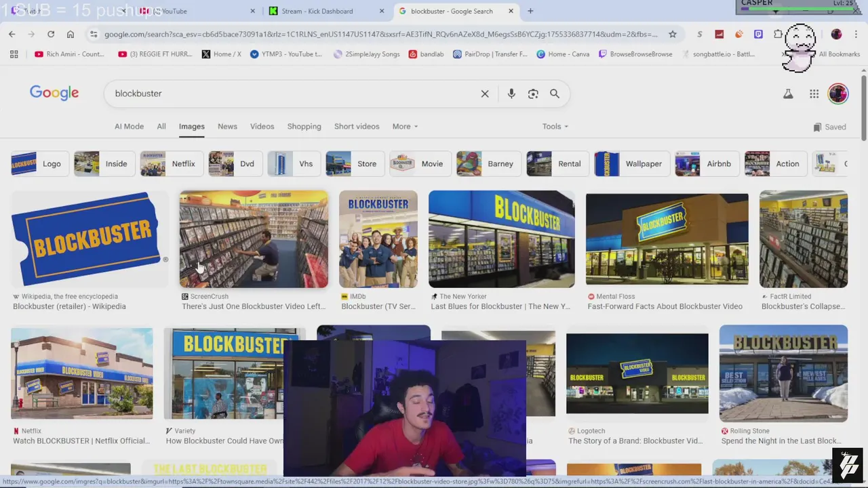This screenshot has height=488, width=868.
Task: Open the apps grid in bookmarks bar
Action: 14,54
